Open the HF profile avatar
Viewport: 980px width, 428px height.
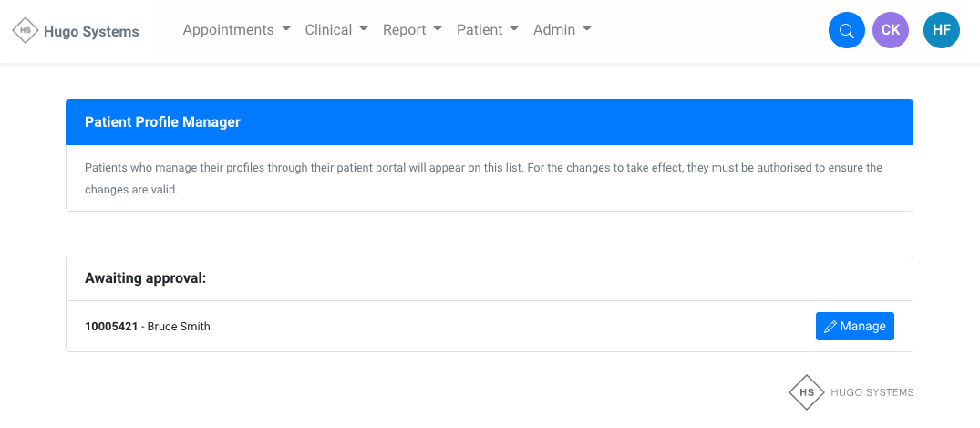(942, 31)
